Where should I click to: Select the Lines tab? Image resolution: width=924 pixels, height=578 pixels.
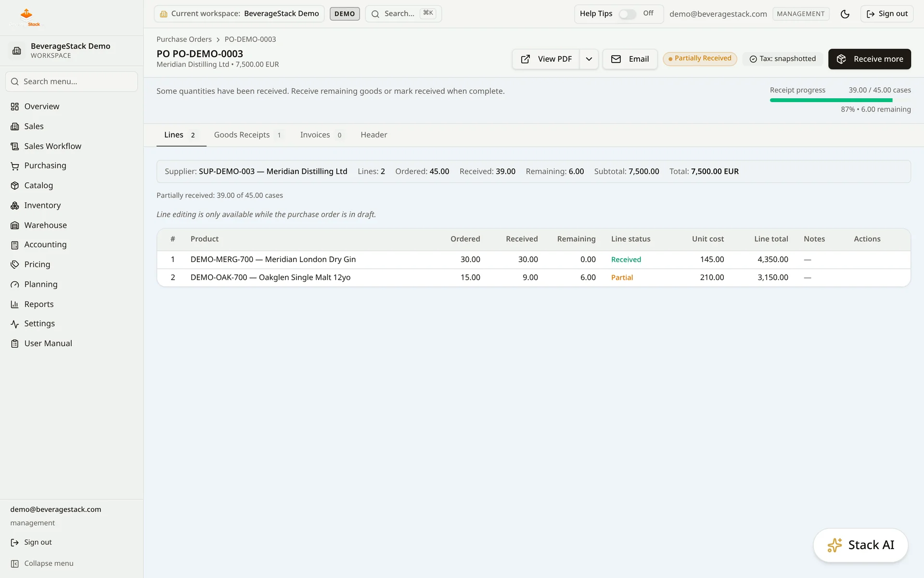pyautogui.click(x=181, y=135)
